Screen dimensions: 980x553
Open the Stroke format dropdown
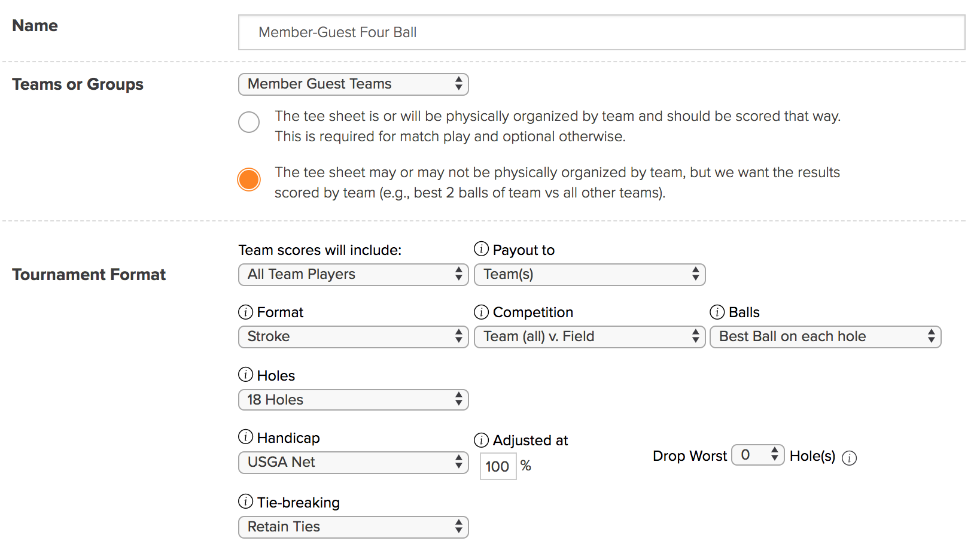(x=353, y=337)
